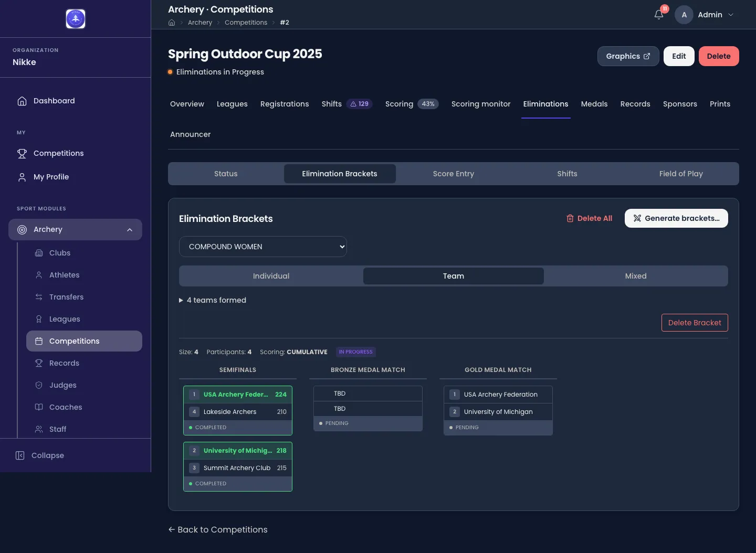
Task: Open the Medals tab
Action: point(594,104)
